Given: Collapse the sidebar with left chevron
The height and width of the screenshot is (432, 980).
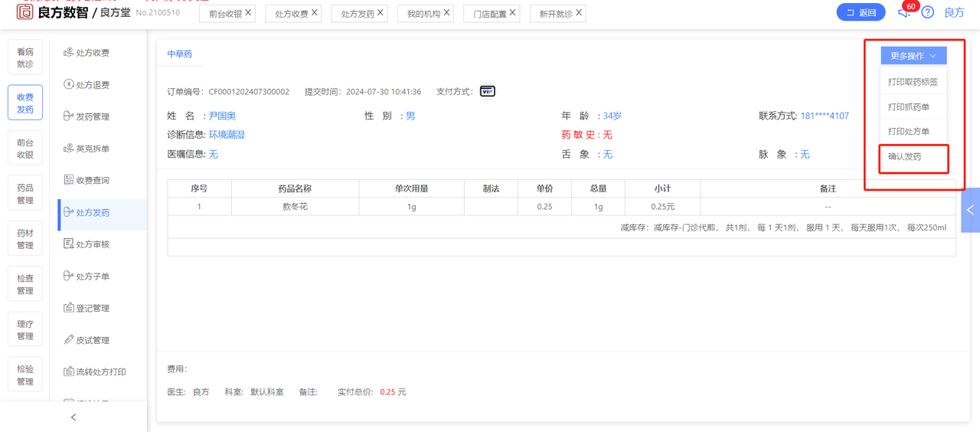Looking at the screenshot, I should [73, 417].
